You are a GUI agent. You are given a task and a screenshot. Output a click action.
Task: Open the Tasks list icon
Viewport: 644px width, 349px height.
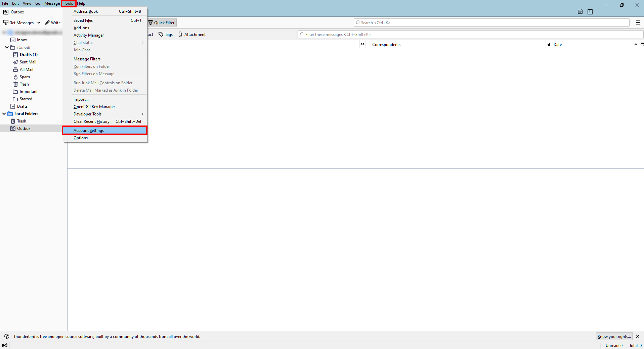coord(591,12)
